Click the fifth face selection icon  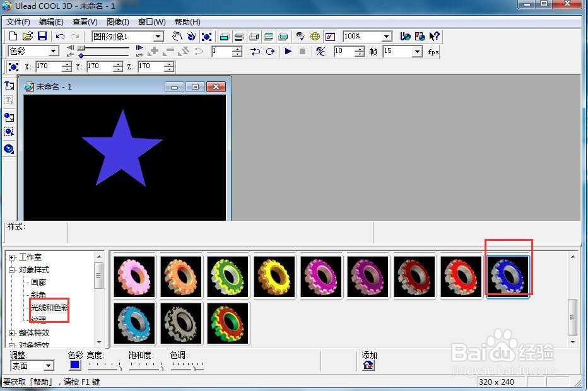(x=283, y=37)
